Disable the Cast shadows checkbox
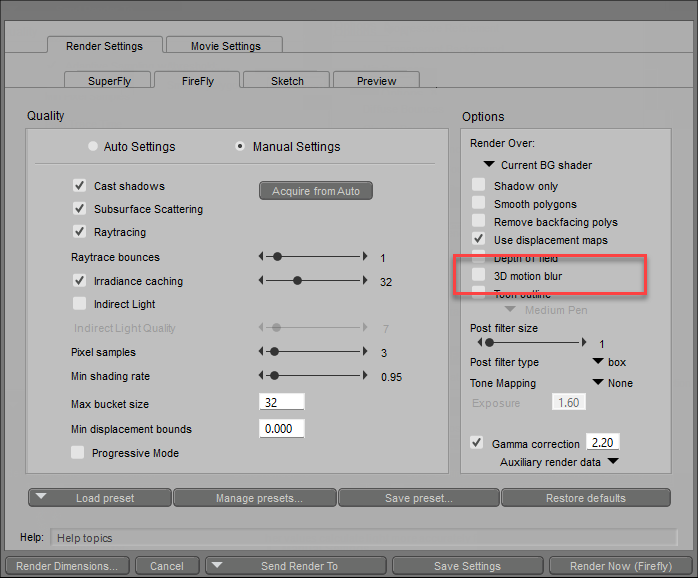 point(80,186)
